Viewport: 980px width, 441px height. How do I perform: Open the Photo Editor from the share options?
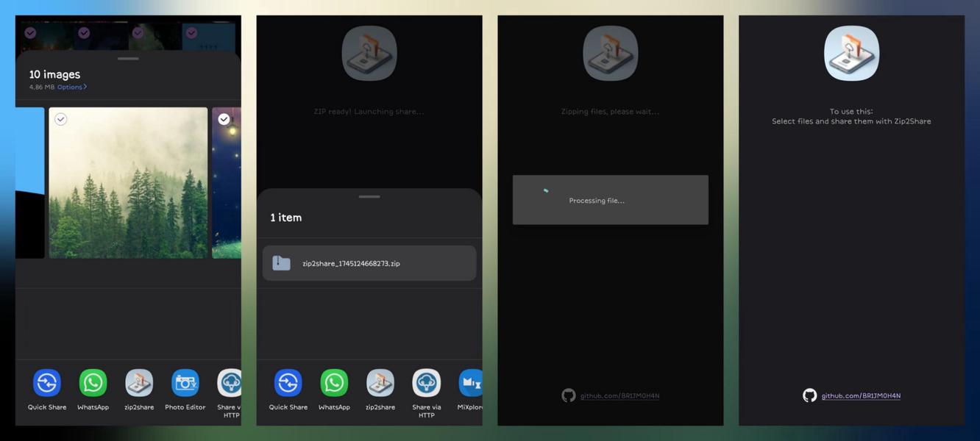pyautogui.click(x=185, y=382)
